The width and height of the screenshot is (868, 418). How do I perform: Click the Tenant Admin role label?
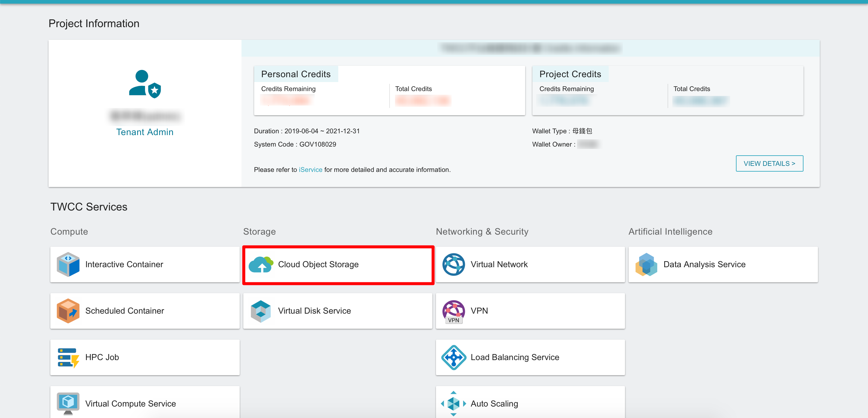pos(145,132)
